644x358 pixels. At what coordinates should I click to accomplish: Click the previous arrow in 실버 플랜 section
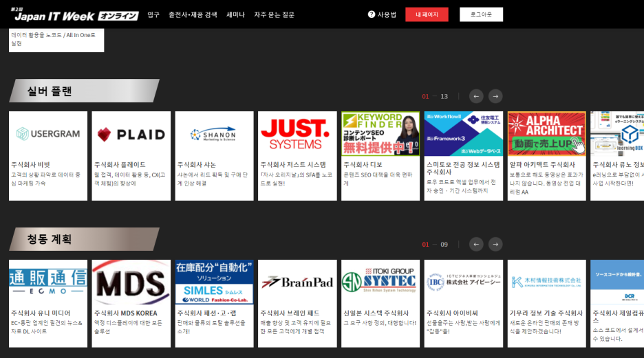pos(476,96)
